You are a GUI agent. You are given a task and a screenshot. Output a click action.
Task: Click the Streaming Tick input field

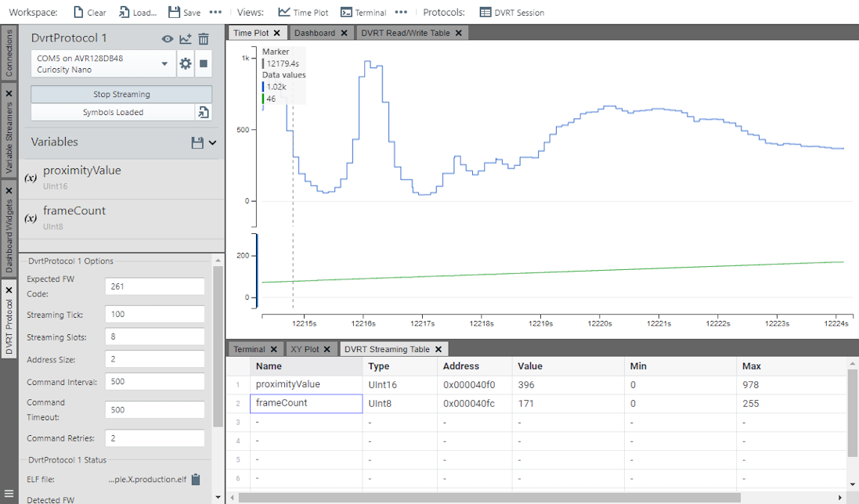pos(154,315)
